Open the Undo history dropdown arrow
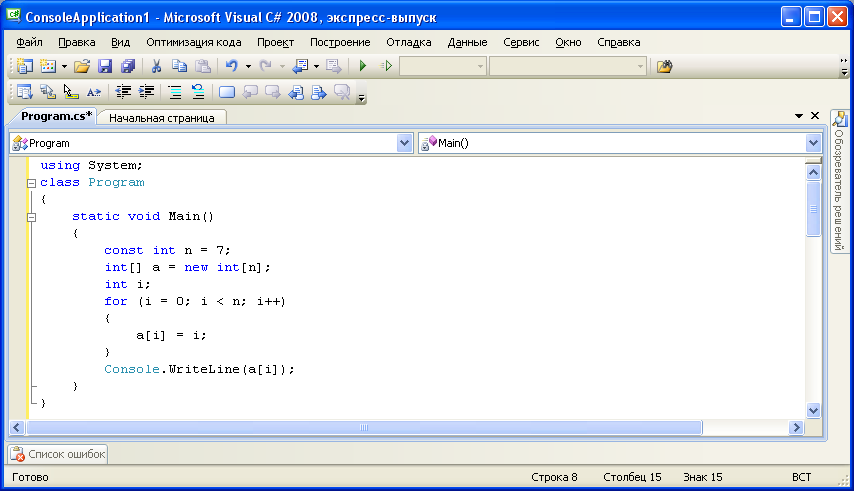This screenshot has height=491, width=854. pos(248,66)
